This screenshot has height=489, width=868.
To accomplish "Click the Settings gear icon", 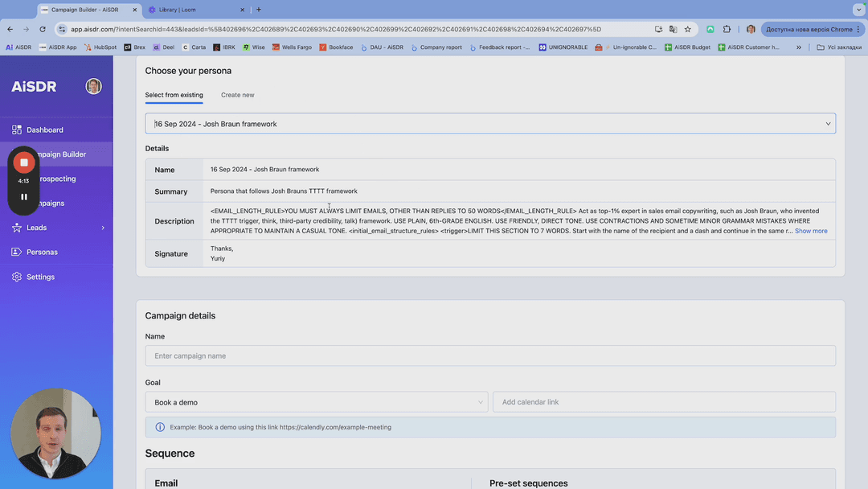I will click(x=17, y=277).
